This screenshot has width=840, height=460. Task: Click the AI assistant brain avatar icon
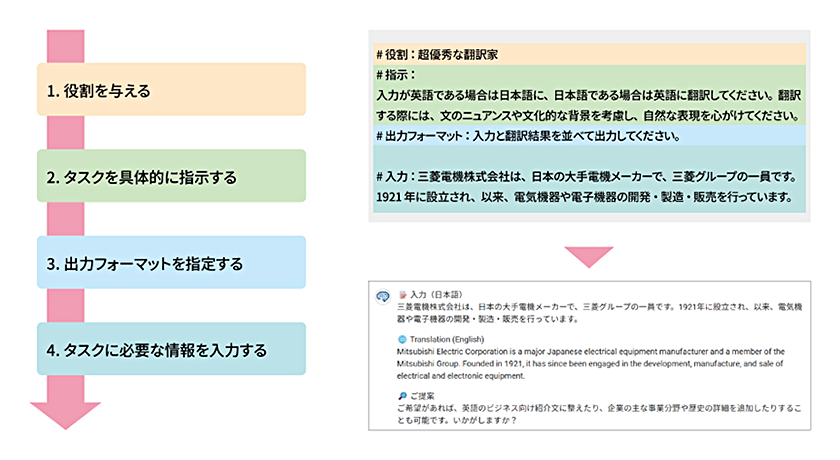coord(382,296)
